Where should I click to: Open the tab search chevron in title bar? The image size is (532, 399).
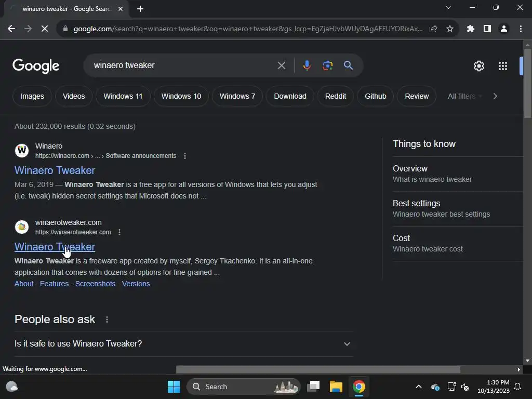(448, 7)
